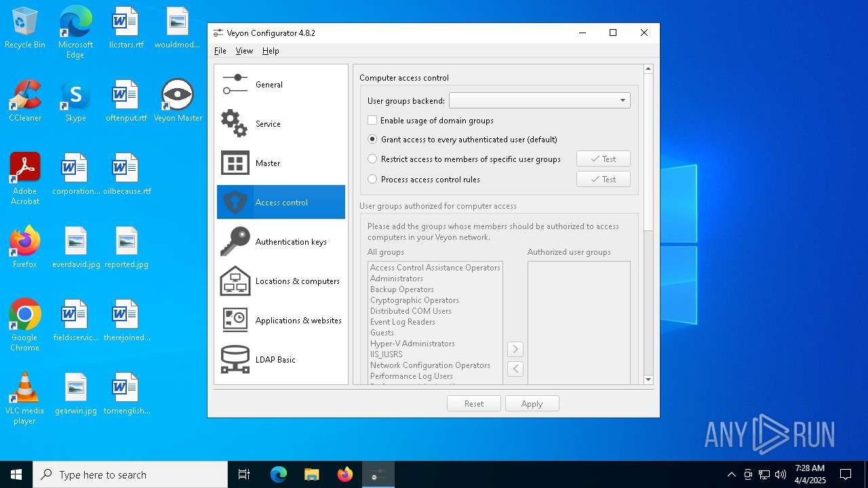The height and width of the screenshot is (488, 868).
Task: Select Cryptographic Operators group
Action: coord(435,300)
